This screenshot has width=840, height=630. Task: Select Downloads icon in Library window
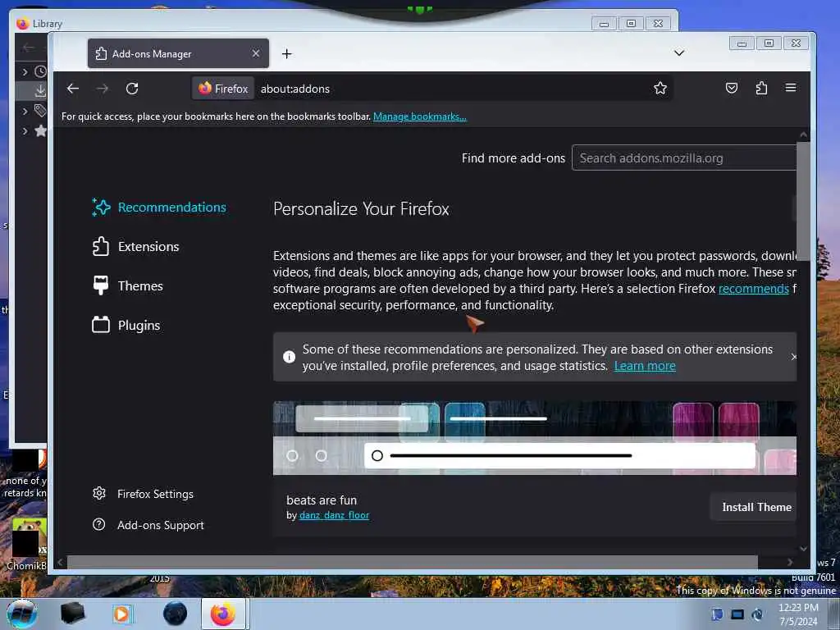[x=40, y=90]
